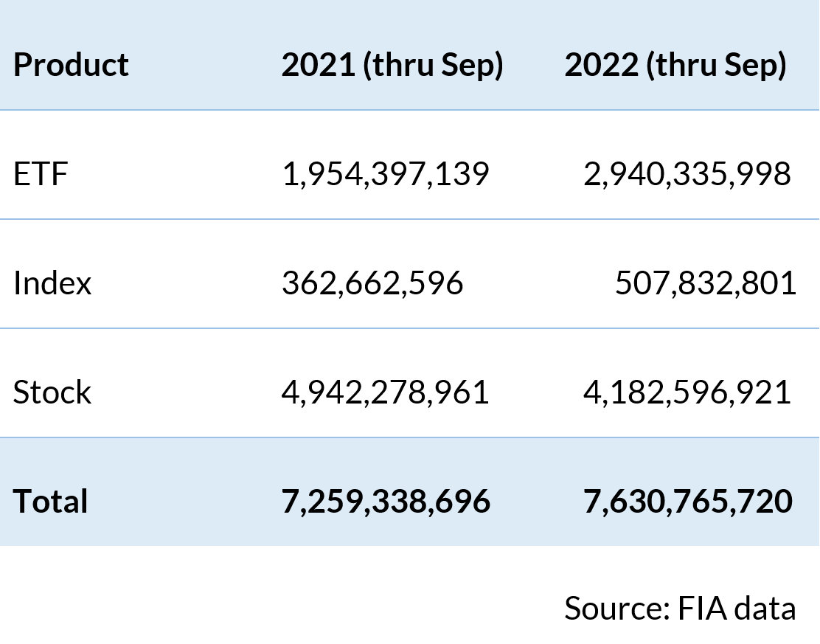Image resolution: width=820 pixels, height=644 pixels.
Task: Click the year 2022 in the header
Action: tap(601, 65)
